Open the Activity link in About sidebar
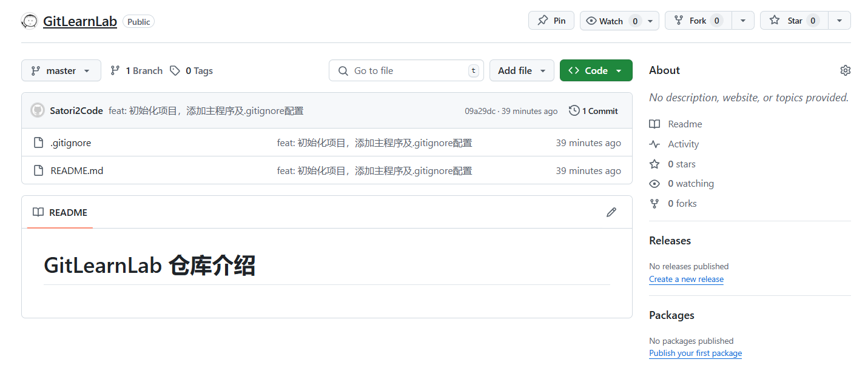The image size is (868, 382). pyautogui.click(x=674, y=144)
